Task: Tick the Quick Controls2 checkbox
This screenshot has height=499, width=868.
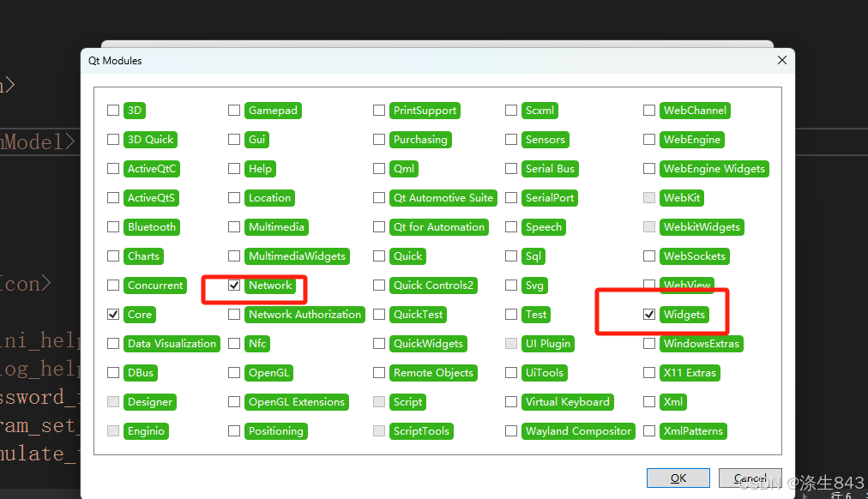Action: [x=379, y=285]
